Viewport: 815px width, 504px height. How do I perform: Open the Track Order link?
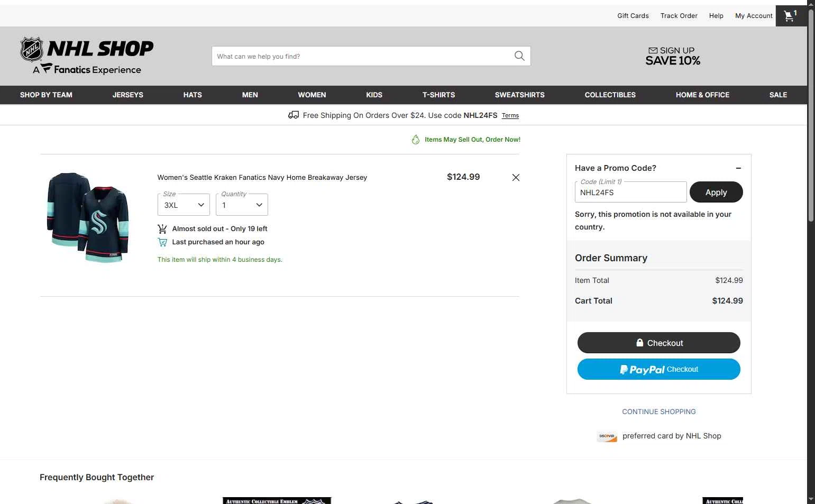click(679, 16)
